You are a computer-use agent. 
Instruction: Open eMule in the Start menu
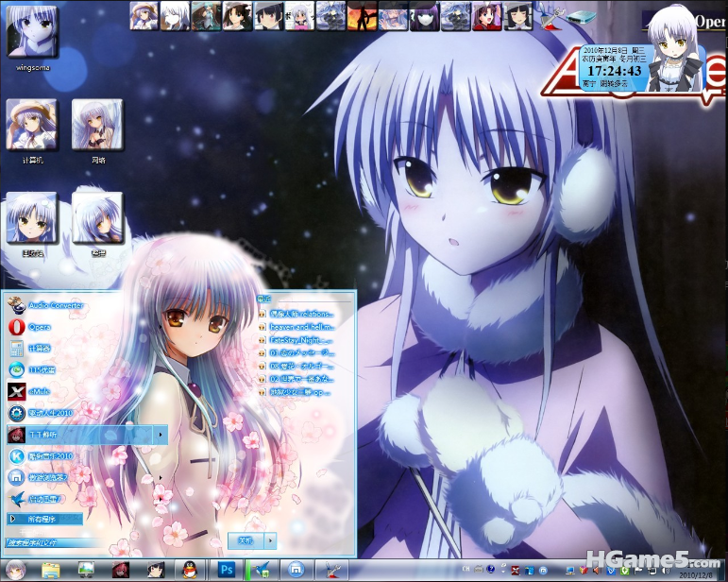click(38, 391)
